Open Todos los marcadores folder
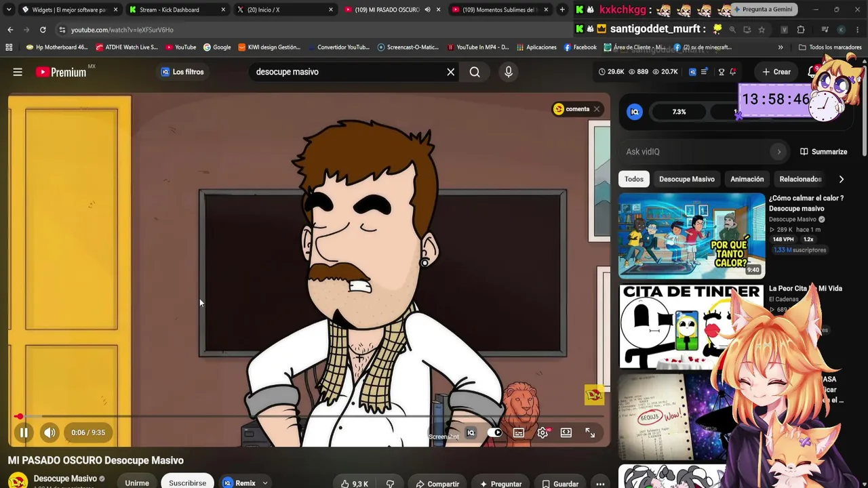The image size is (868, 488). tap(830, 47)
